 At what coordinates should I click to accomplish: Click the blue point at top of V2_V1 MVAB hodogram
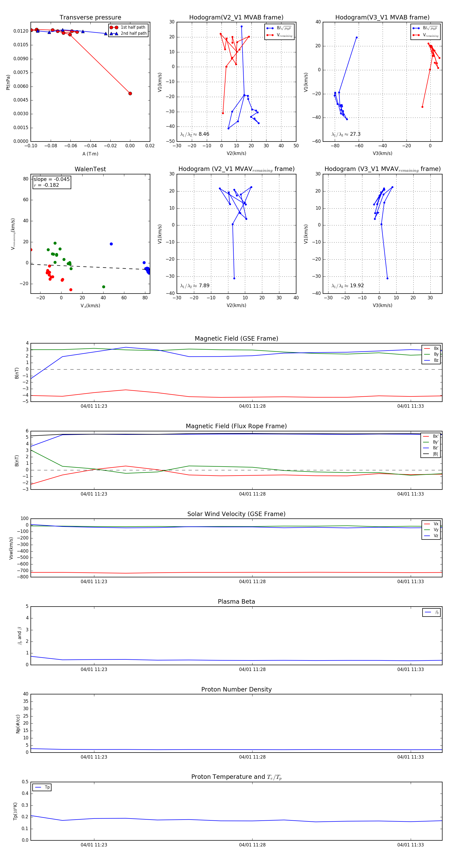click(x=241, y=26)
